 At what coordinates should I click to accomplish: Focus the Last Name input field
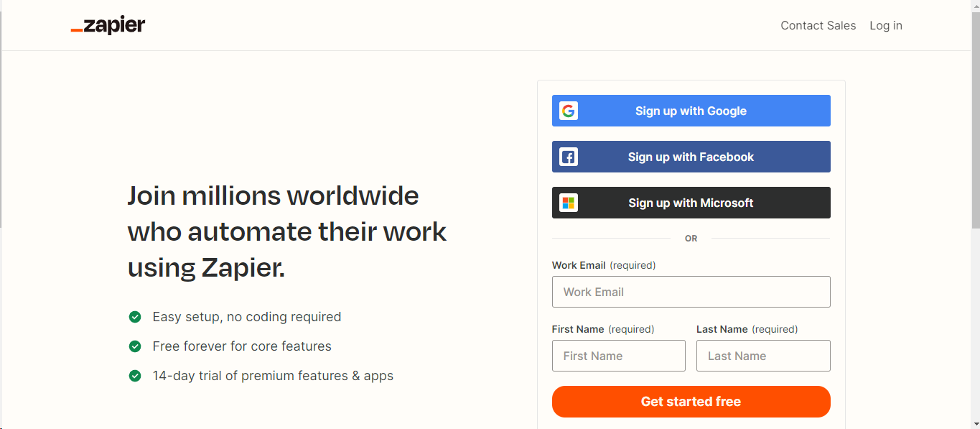coord(763,356)
